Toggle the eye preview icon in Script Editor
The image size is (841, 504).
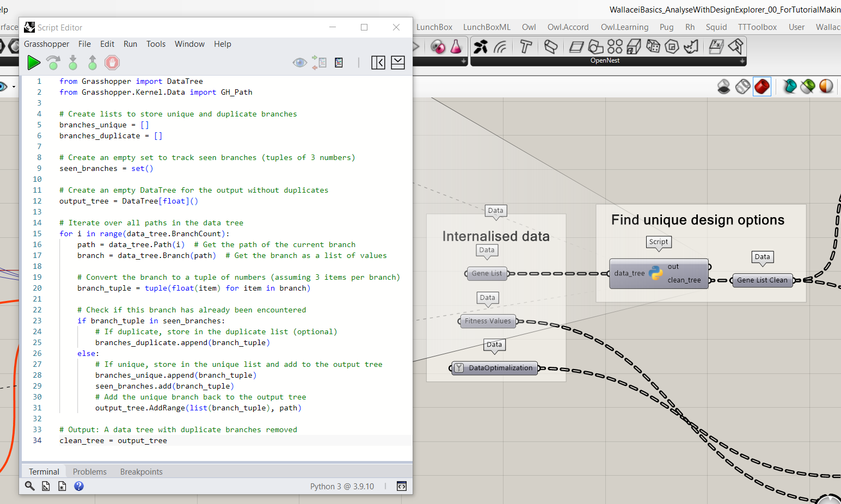(300, 63)
